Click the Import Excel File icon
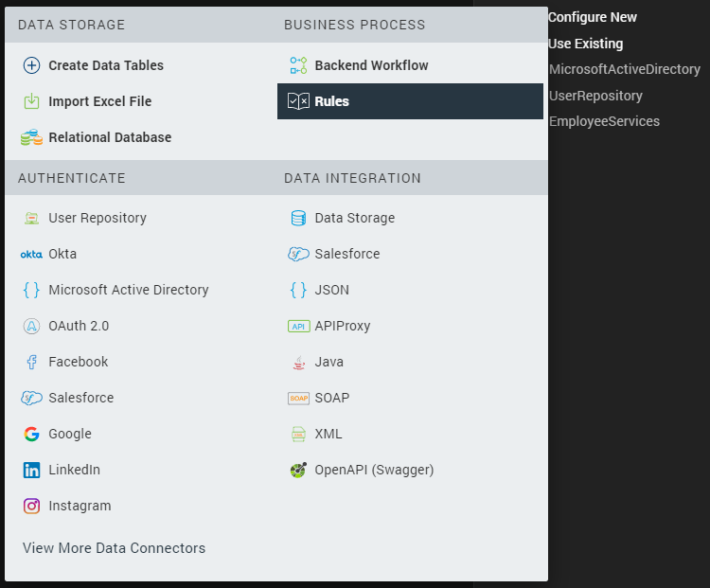This screenshot has width=710, height=588. click(x=31, y=101)
